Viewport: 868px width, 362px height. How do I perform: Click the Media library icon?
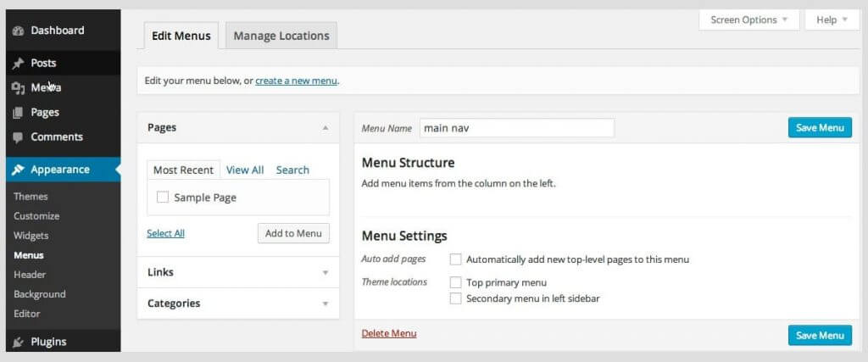coord(19,87)
